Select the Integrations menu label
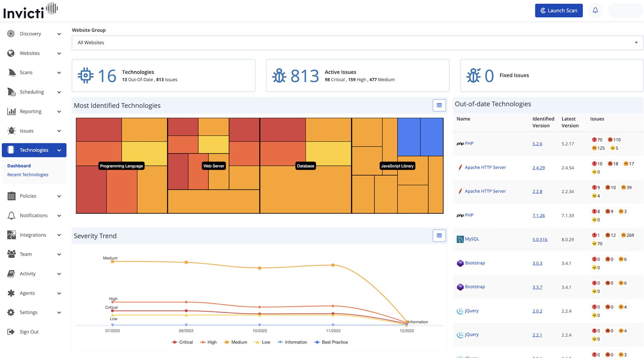644x358 pixels. coord(33,235)
